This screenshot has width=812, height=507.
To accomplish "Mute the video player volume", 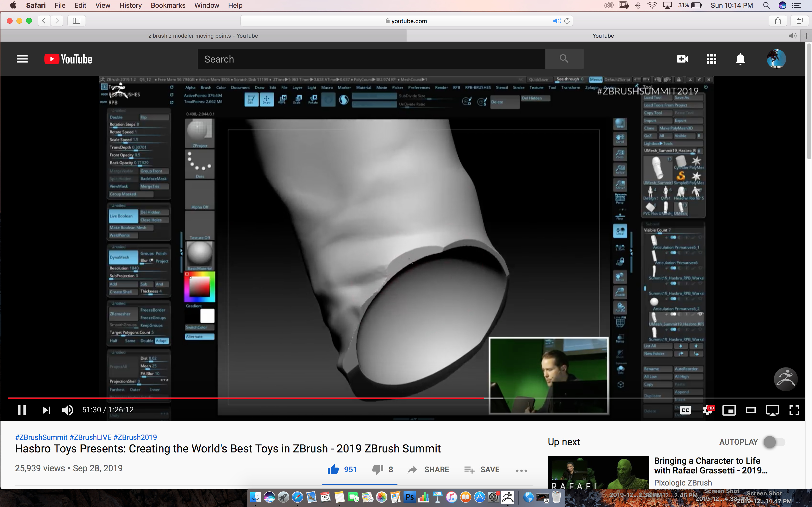I will click(x=67, y=410).
